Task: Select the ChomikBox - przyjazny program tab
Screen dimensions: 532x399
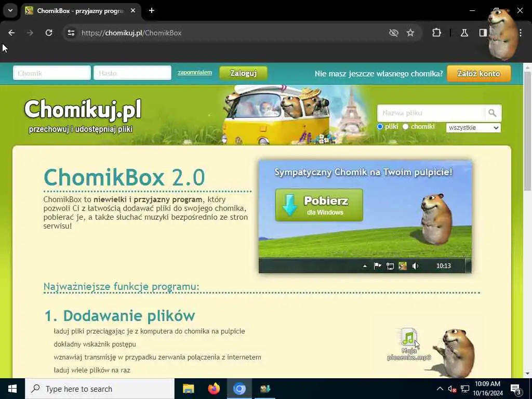Action: click(x=81, y=11)
